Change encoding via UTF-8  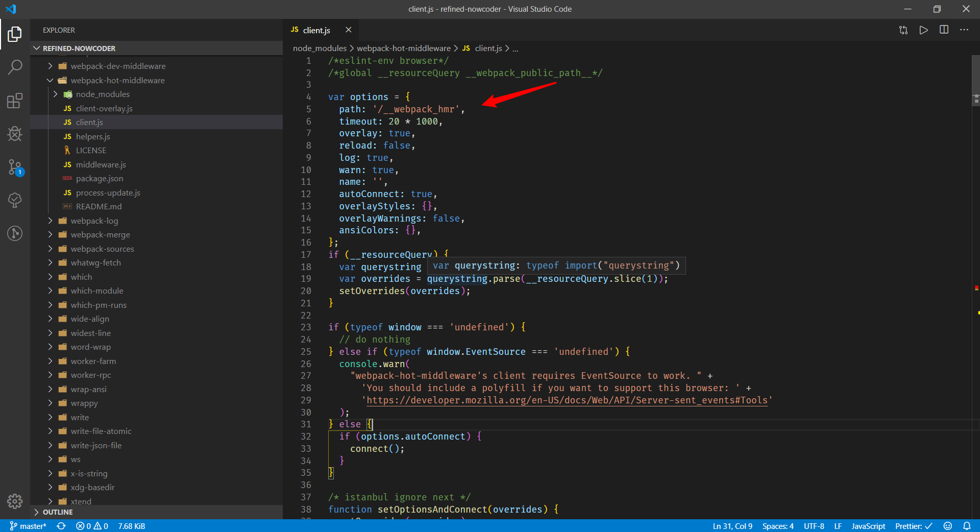(814, 526)
